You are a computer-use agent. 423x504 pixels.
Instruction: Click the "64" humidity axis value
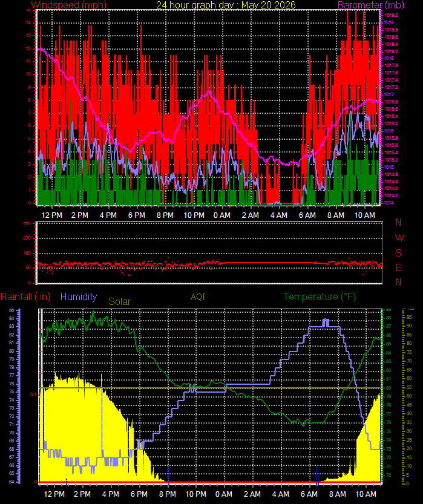tap(11, 482)
